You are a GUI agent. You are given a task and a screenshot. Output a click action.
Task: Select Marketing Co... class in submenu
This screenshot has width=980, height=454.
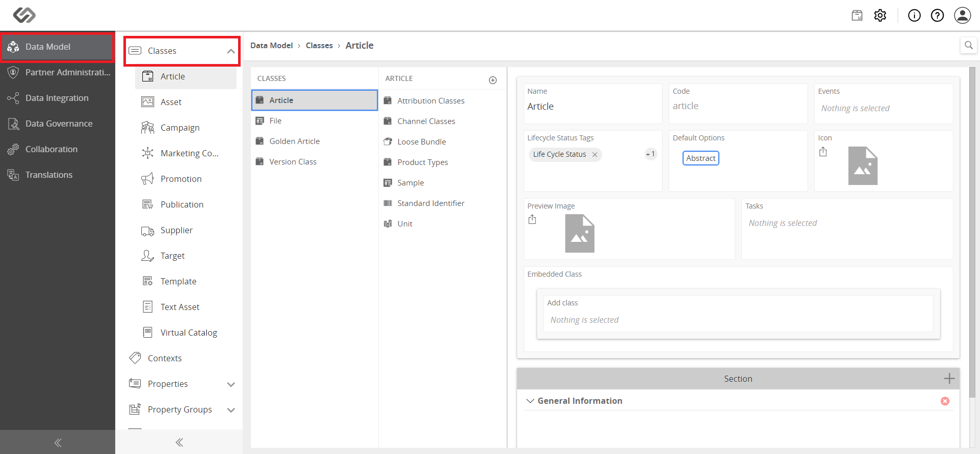pos(186,153)
